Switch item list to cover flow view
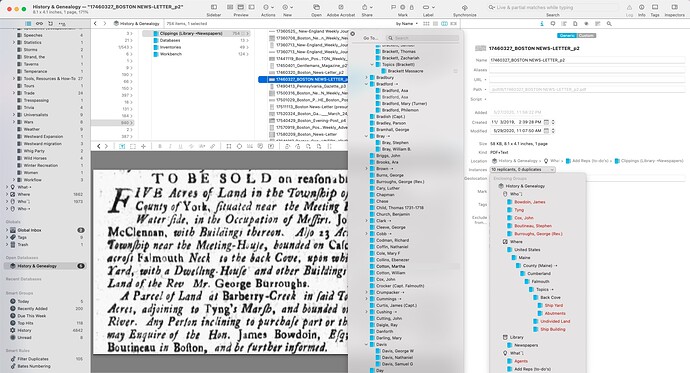Screen dimensions: 690x373 pyautogui.click(x=454, y=24)
